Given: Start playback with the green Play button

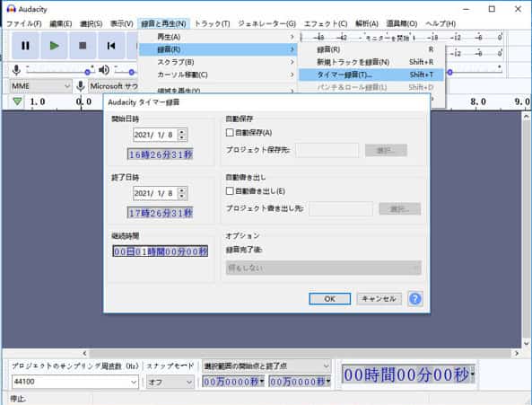Looking at the screenshot, I should click(x=54, y=46).
